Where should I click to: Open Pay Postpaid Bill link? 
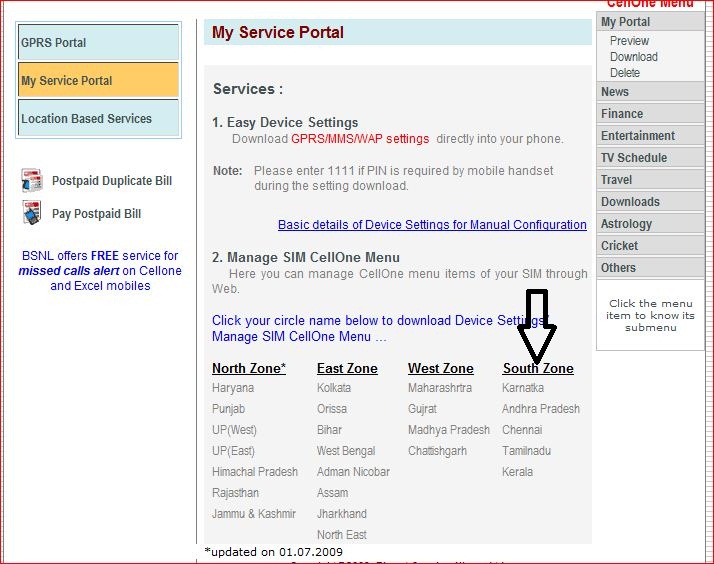coord(97,213)
